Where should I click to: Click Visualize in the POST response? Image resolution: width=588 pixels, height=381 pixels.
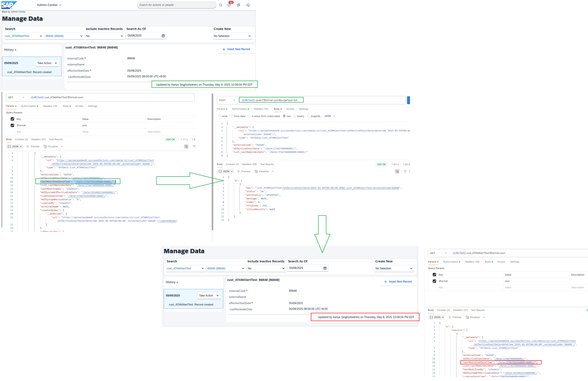(262, 171)
